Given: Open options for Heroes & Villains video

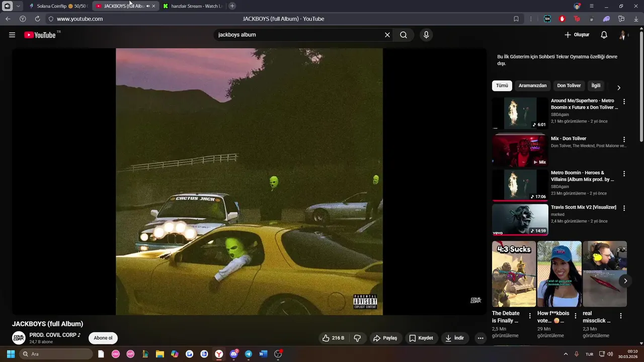Looking at the screenshot, I should click(624, 173).
